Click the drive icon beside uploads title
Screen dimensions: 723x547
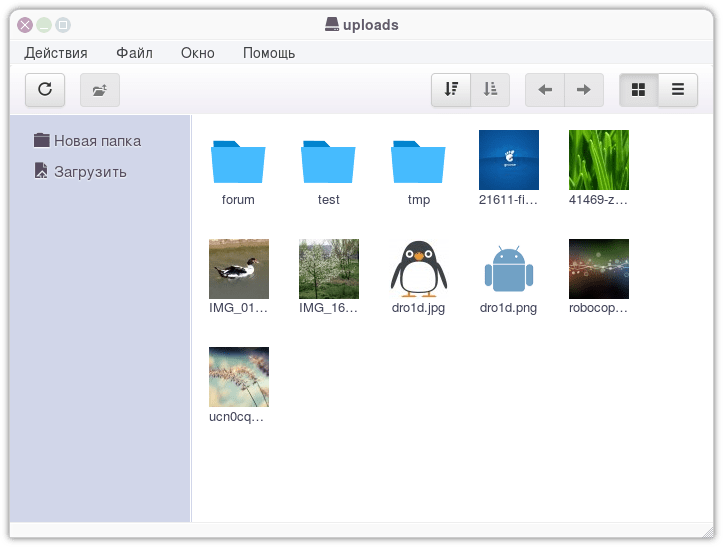tap(332, 24)
